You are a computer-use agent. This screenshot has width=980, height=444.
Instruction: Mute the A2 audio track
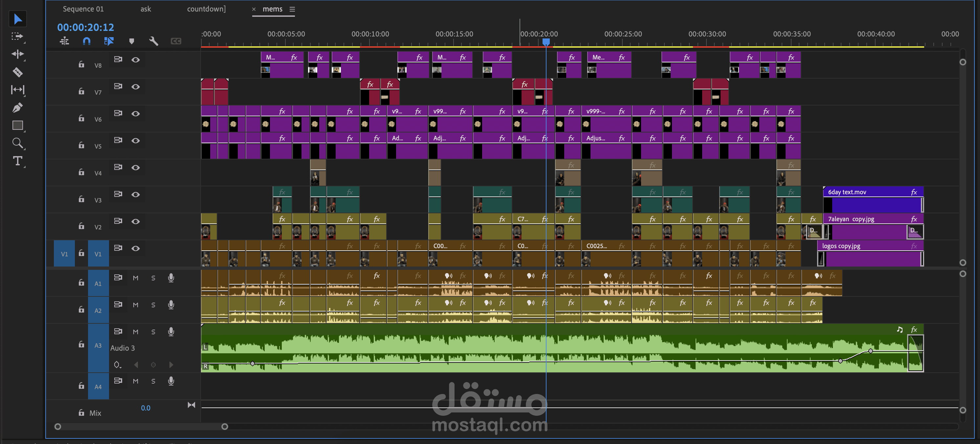coord(135,305)
